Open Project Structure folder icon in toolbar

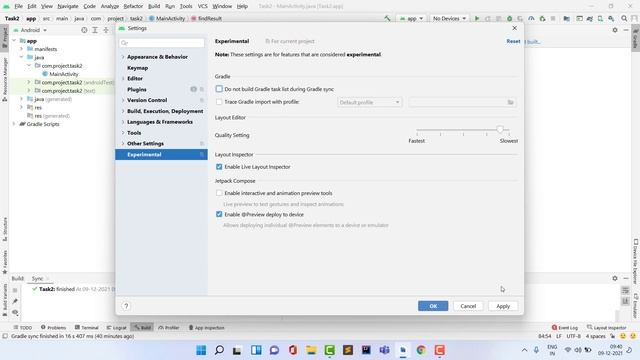coord(567,18)
